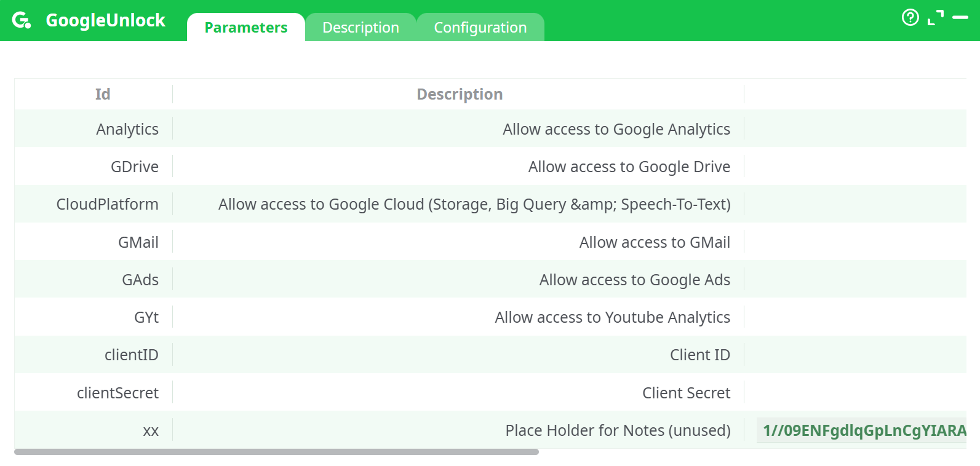Open the Description tab

(361, 28)
